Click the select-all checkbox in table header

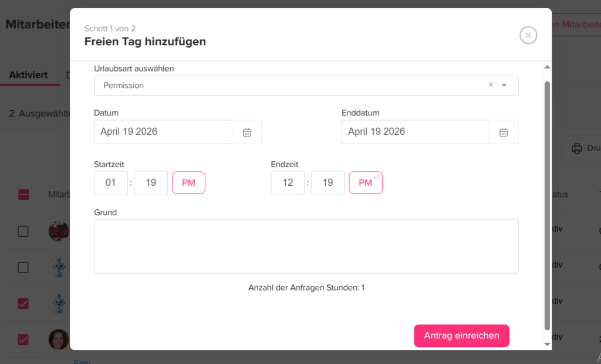[x=23, y=194]
